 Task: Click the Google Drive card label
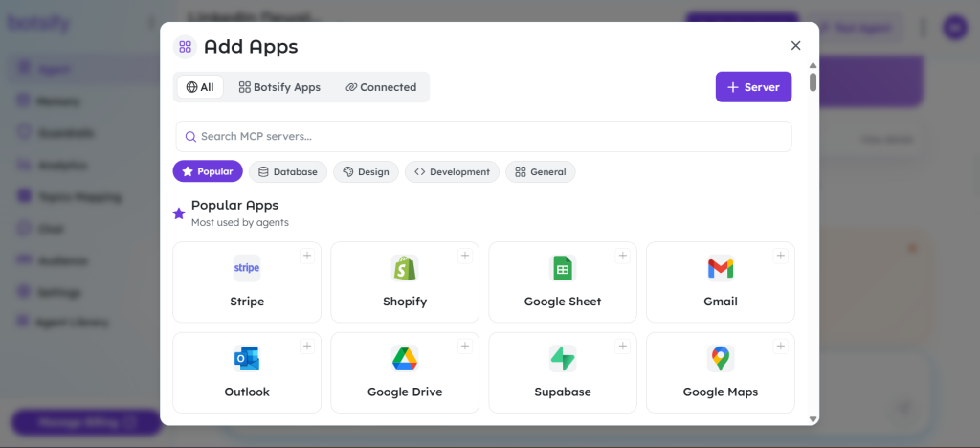tap(405, 392)
